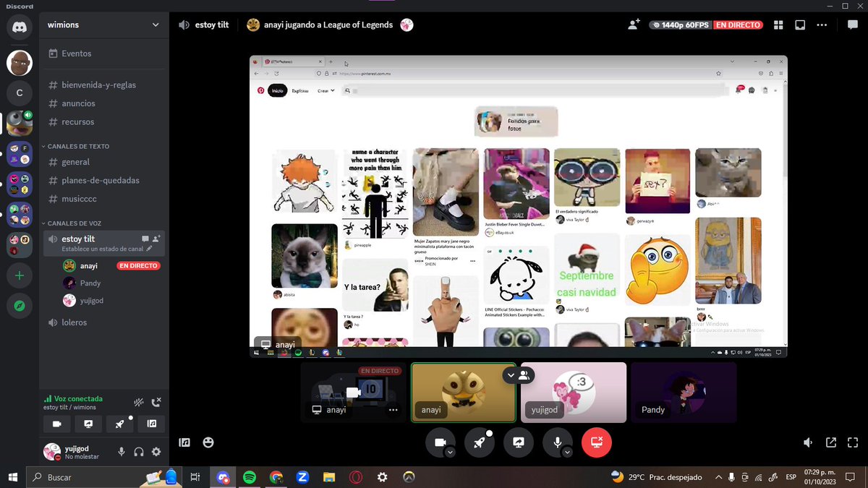Open noise suppression options in voice connected panel
The width and height of the screenshot is (868, 488).
(x=139, y=402)
